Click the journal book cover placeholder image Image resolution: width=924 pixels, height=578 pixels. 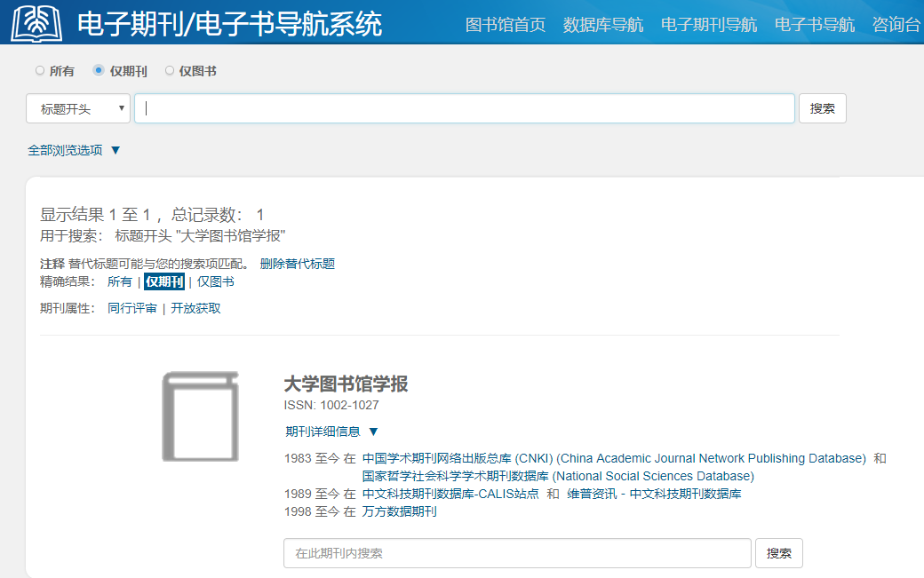201,416
